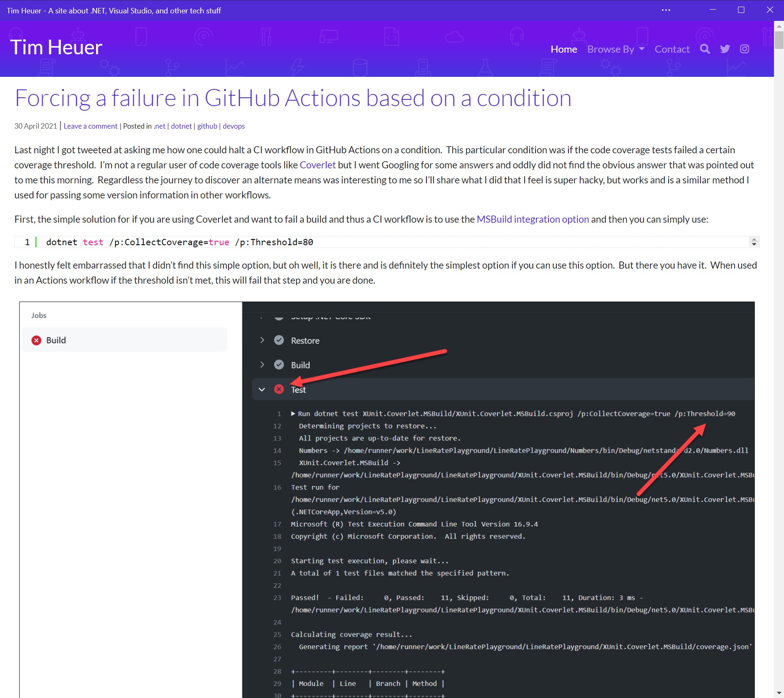
Task: Click log line 'Starting test execution, please wait...'
Action: [370, 561]
